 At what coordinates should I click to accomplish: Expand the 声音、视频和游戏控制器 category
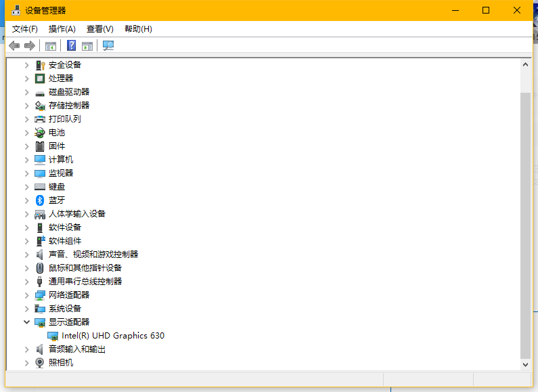(26, 255)
